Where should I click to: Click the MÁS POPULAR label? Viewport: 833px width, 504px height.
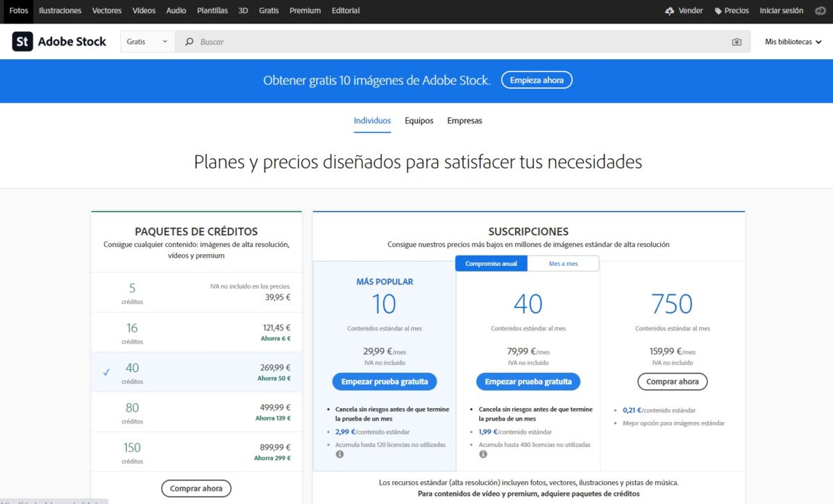point(385,282)
